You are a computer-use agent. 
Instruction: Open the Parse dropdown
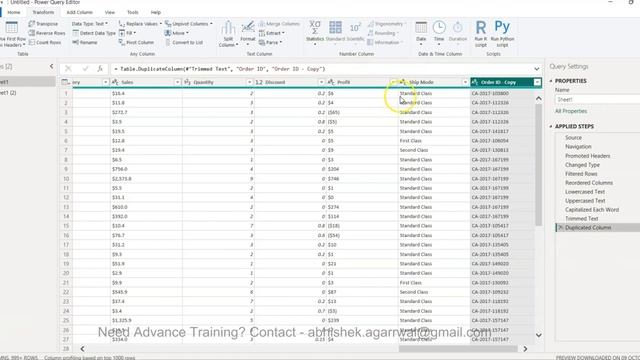tap(270, 42)
